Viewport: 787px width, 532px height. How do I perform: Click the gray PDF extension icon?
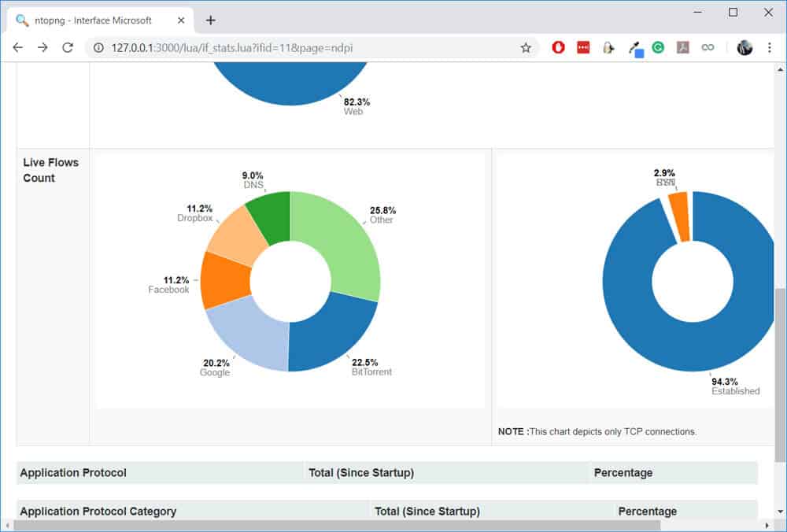(x=682, y=48)
